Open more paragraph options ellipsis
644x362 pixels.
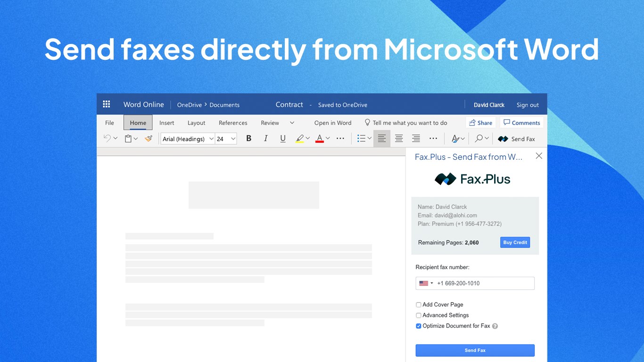pyautogui.click(x=433, y=139)
